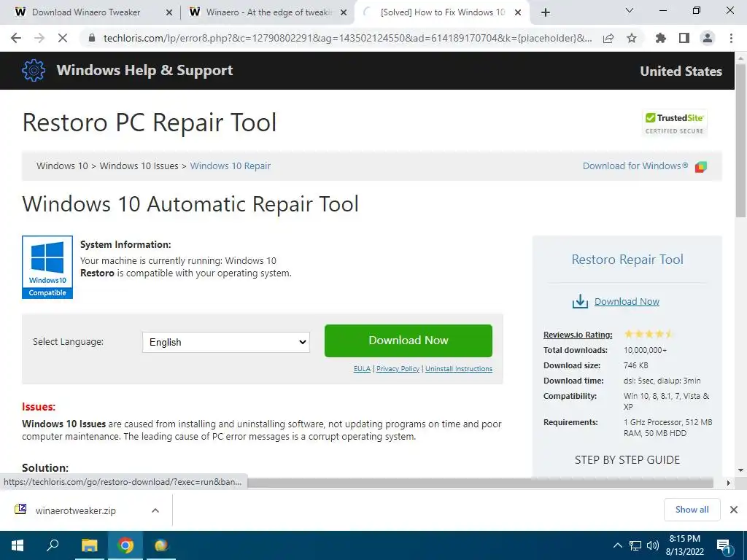Image resolution: width=747 pixels, height=560 pixels.
Task: Open the notification center icon
Action: pyautogui.click(x=724, y=546)
